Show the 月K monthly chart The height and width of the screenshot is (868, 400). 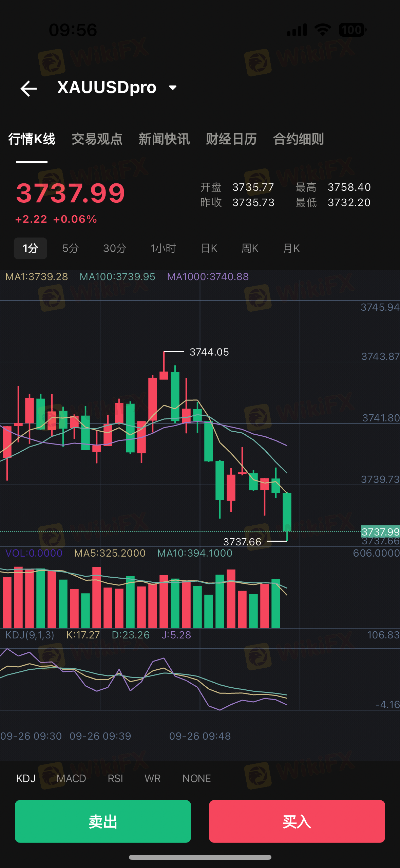point(291,248)
